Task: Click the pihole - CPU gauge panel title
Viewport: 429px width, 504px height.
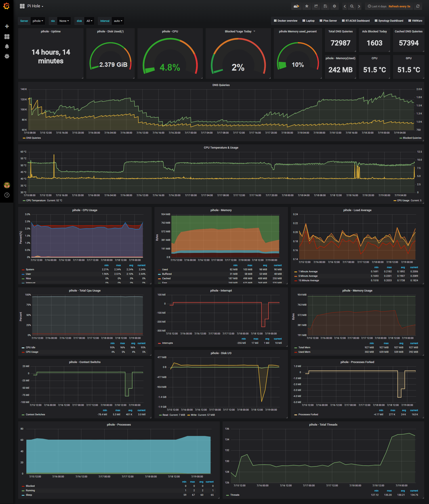Action: [170, 31]
